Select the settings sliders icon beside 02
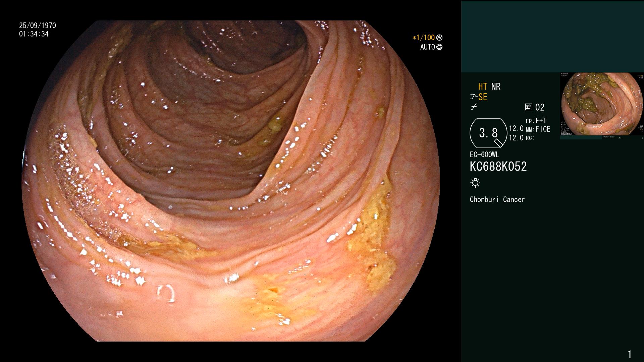Viewport: 644px width, 362px height. pos(529,107)
